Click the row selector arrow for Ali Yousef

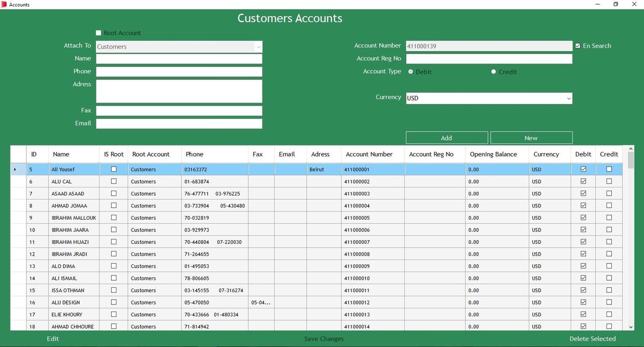15,169
